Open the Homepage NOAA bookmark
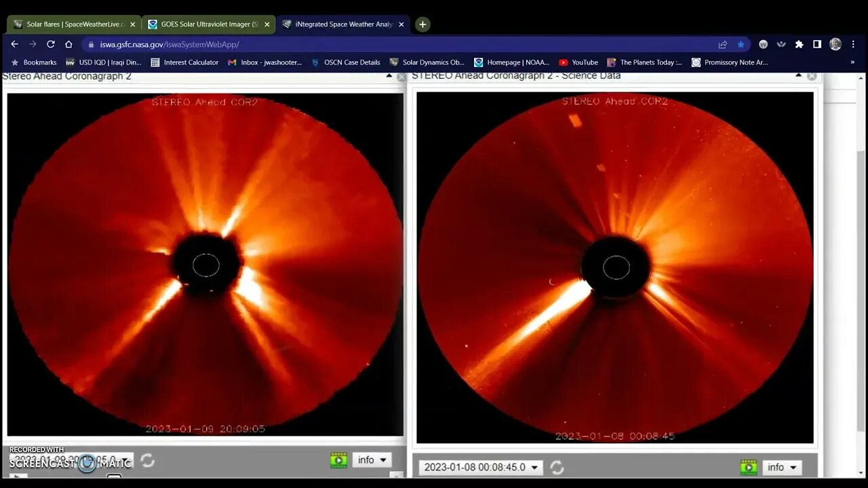 512,62
